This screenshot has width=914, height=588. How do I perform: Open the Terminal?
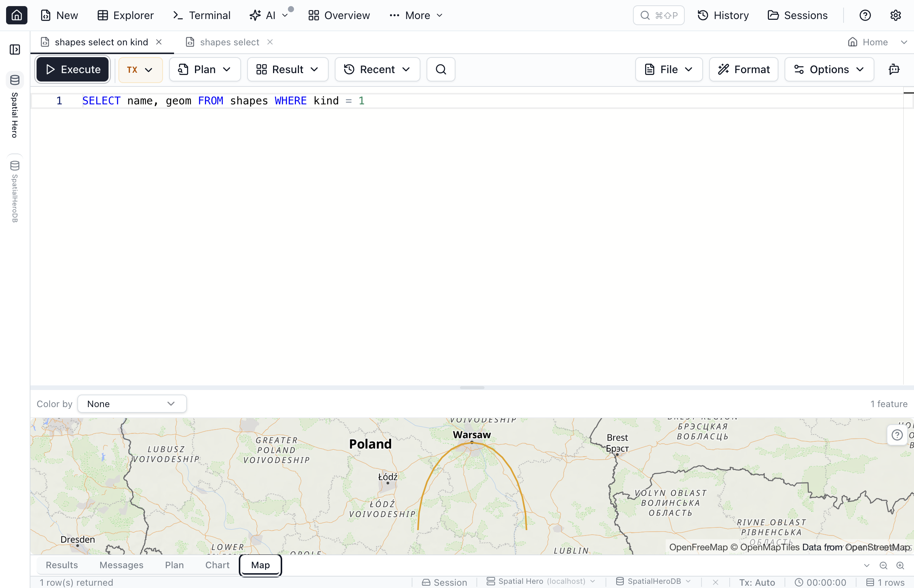[201, 15]
